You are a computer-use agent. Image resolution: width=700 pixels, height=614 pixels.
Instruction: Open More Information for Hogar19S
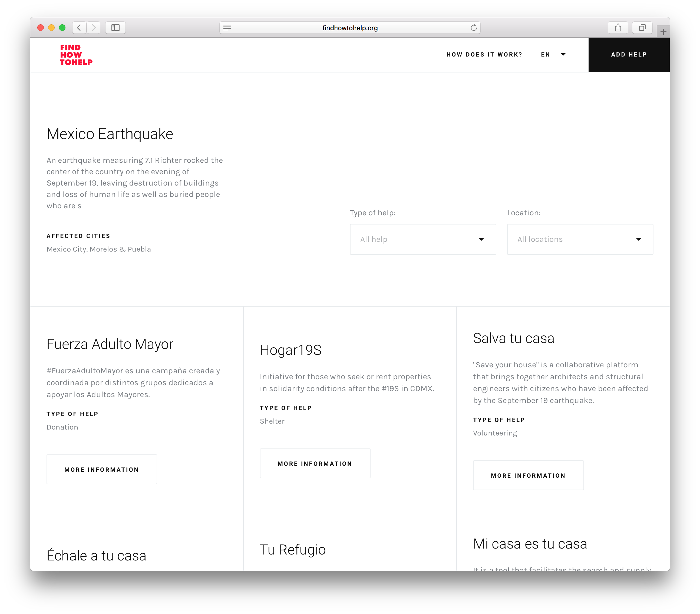[x=315, y=463]
